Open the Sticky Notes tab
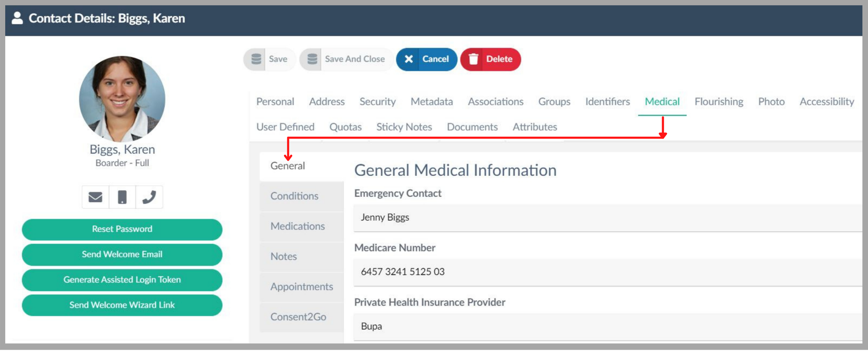868x352 pixels. pos(404,127)
